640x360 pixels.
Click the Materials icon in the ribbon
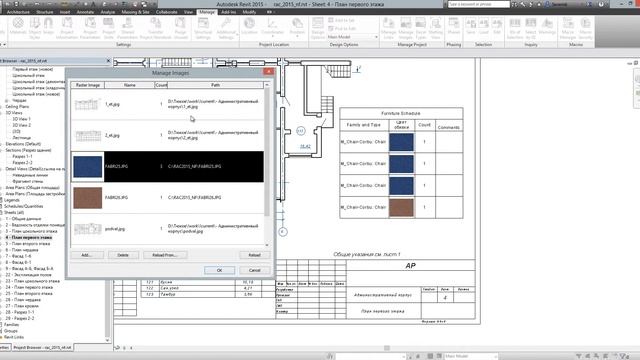pyautogui.click(x=18, y=27)
